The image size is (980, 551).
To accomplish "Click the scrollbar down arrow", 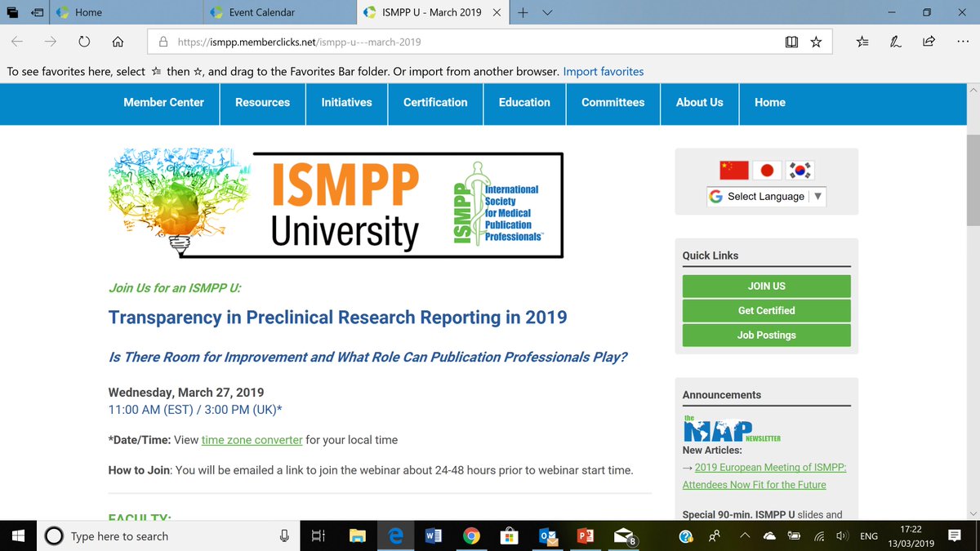I will [973, 513].
